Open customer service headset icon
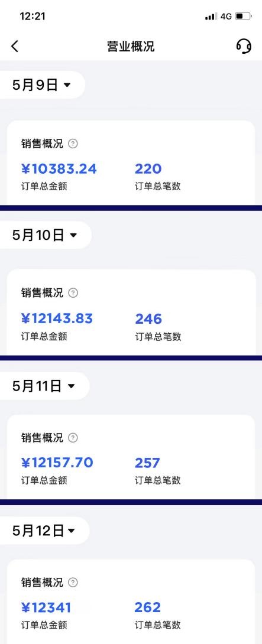 (x=244, y=46)
